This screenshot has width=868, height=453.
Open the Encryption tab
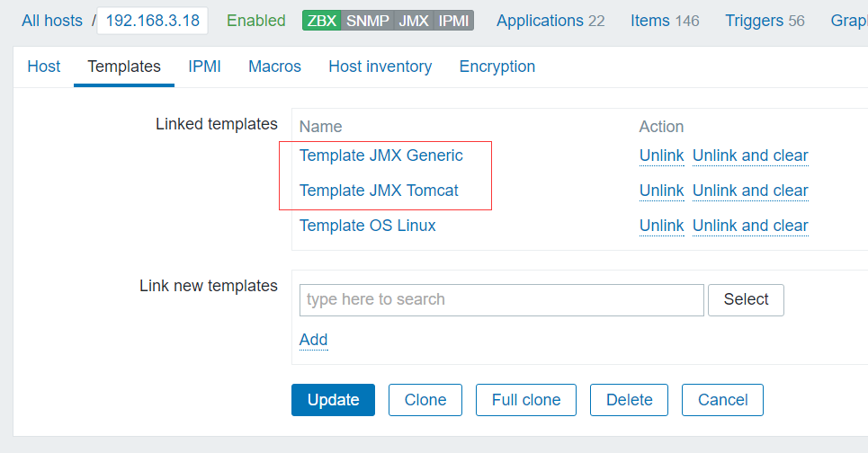(497, 67)
